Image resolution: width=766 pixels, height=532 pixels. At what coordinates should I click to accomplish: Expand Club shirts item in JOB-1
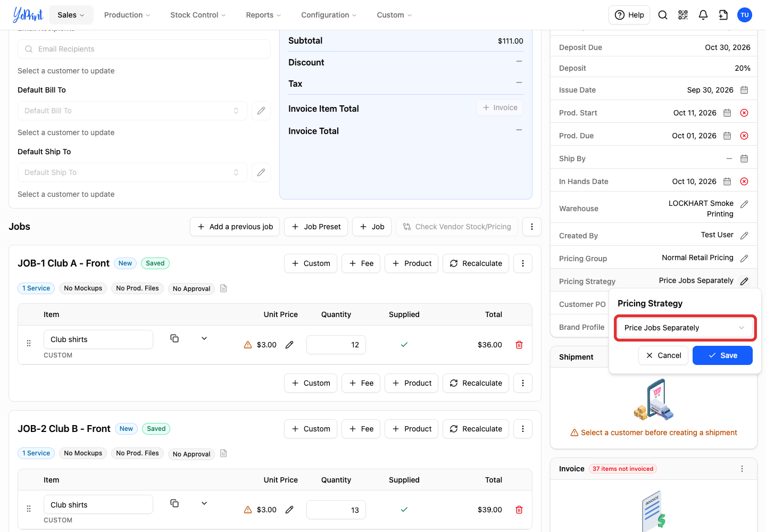click(204, 338)
